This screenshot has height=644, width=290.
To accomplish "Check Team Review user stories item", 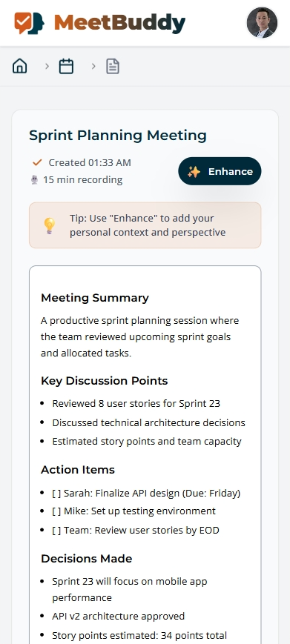I will click(x=56, y=530).
